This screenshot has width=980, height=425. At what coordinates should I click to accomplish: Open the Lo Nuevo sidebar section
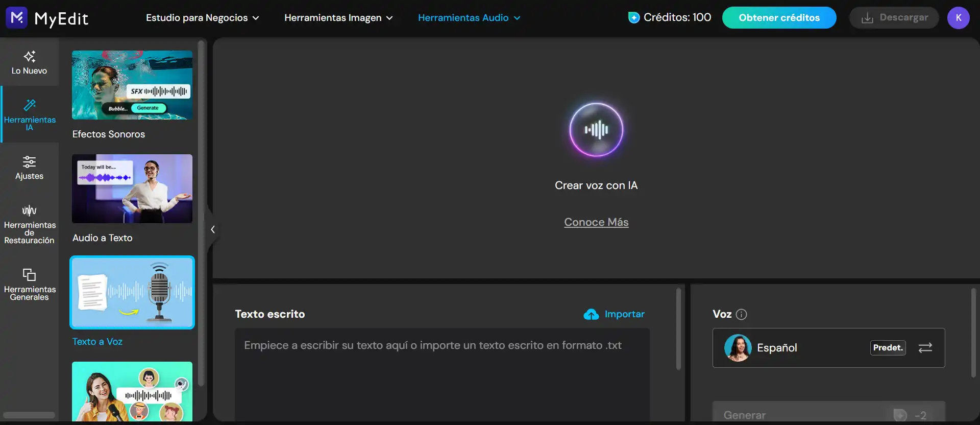tap(30, 63)
